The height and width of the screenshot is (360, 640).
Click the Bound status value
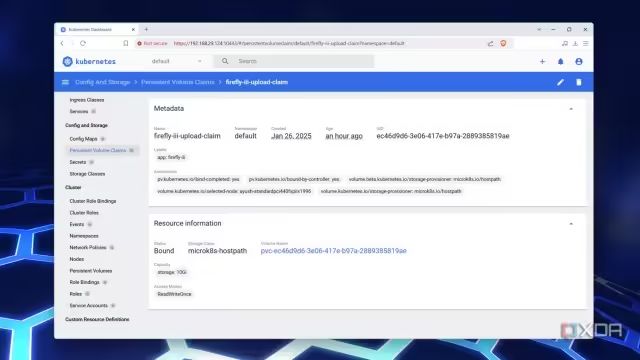(164, 251)
